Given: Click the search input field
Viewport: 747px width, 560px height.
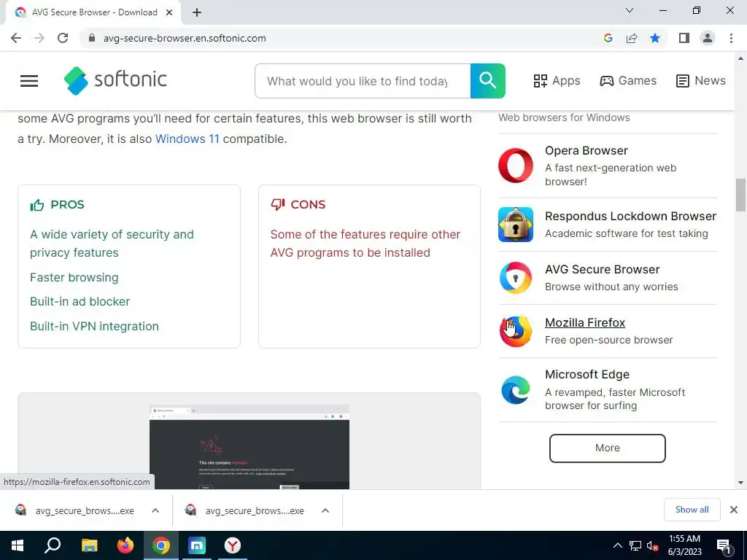Looking at the screenshot, I should click(x=363, y=81).
